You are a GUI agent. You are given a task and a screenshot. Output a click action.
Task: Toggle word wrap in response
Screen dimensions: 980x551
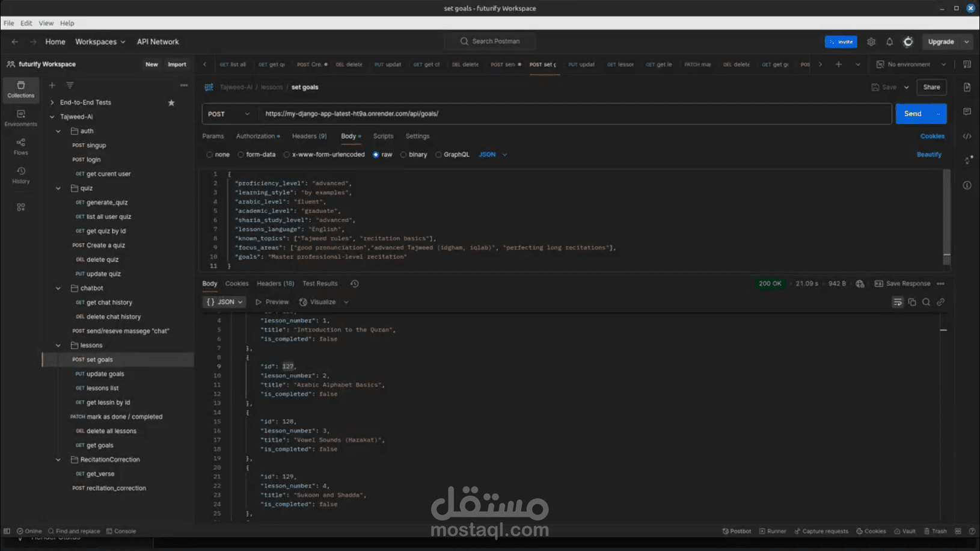point(898,302)
